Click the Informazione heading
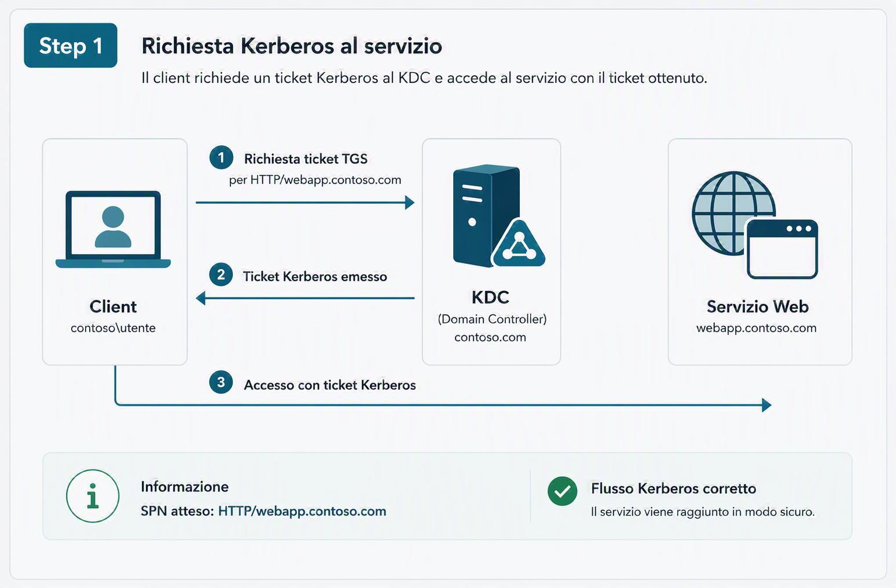 [x=185, y=487]
